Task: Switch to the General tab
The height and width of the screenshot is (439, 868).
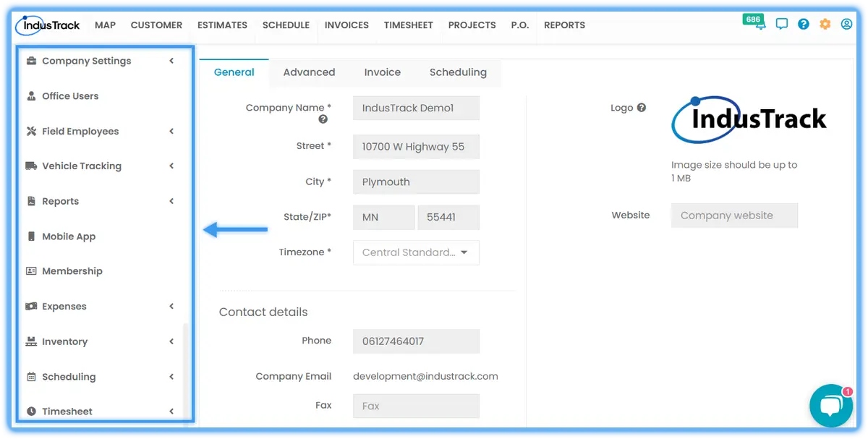Action: [234, 72]
